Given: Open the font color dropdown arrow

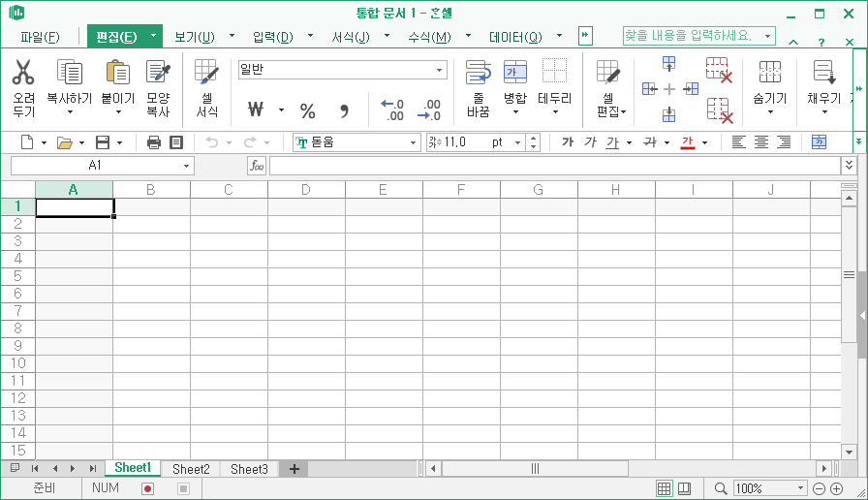Looking at the screenshot, I should (704, 142).
